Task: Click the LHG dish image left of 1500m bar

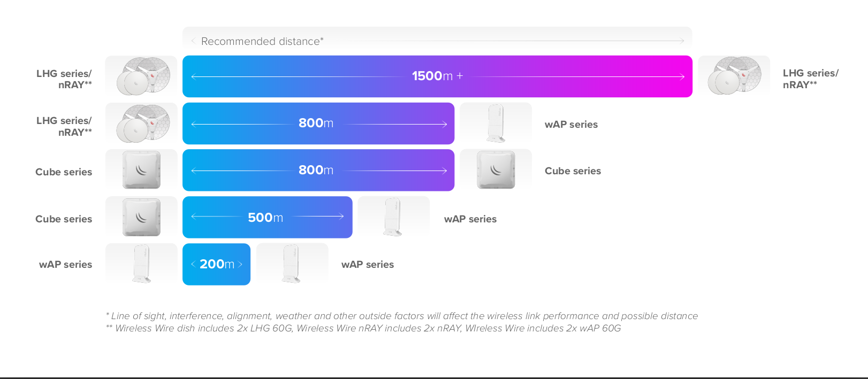Action: (141, 76)
